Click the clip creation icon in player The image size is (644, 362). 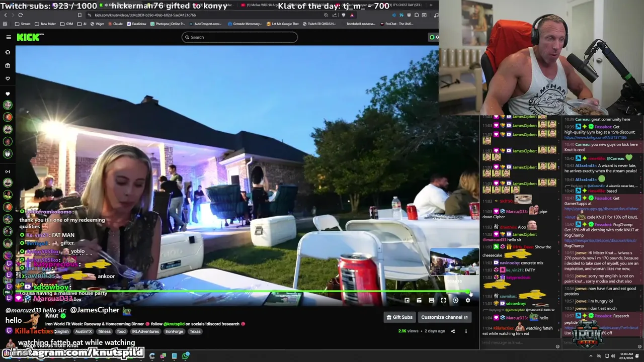pos(419,300)
